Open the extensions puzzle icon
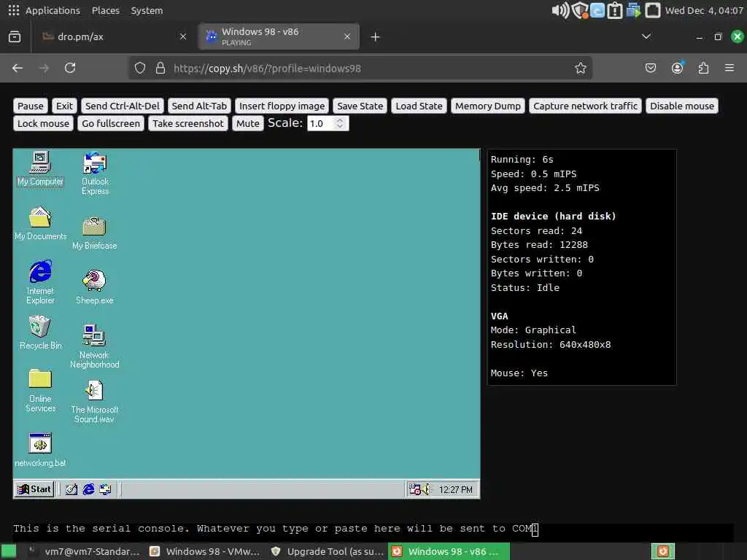 coord(703,68)
